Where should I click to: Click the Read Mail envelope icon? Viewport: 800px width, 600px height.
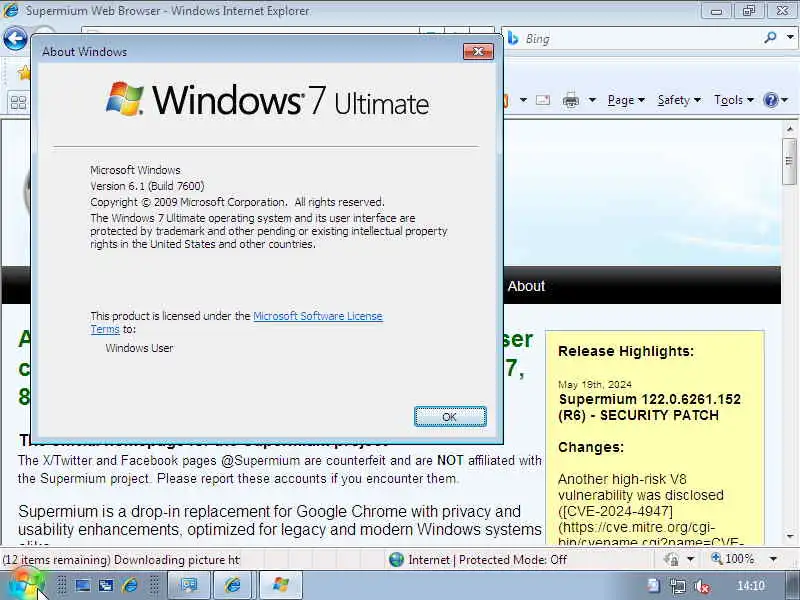point(543,100)
